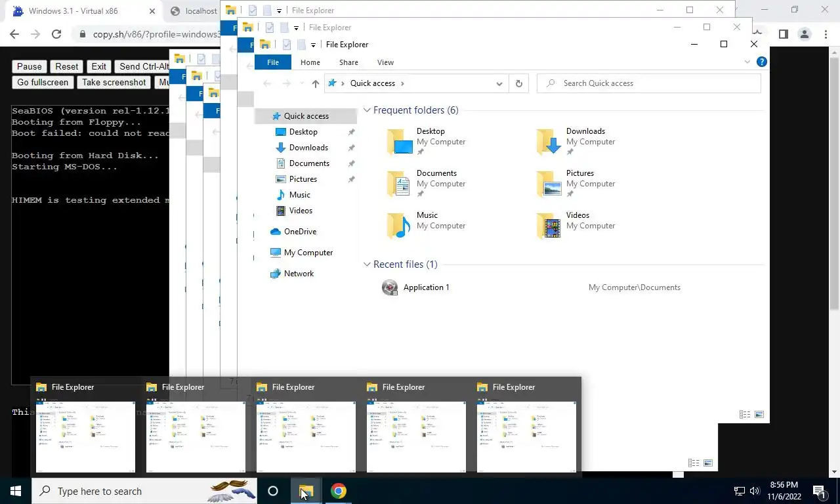840x504 pixels.
Task: Switch to the localhost Chrome tab
Action: (x=192, y=11)
